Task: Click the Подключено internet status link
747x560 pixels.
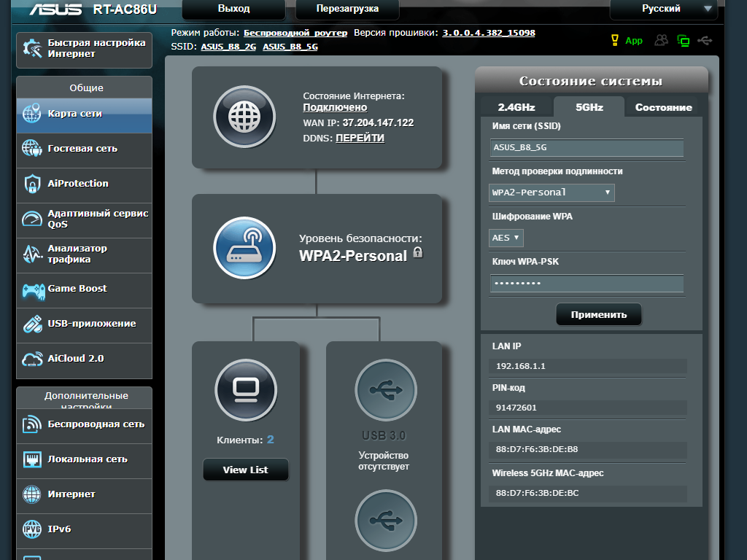Action: pos(335,108)
